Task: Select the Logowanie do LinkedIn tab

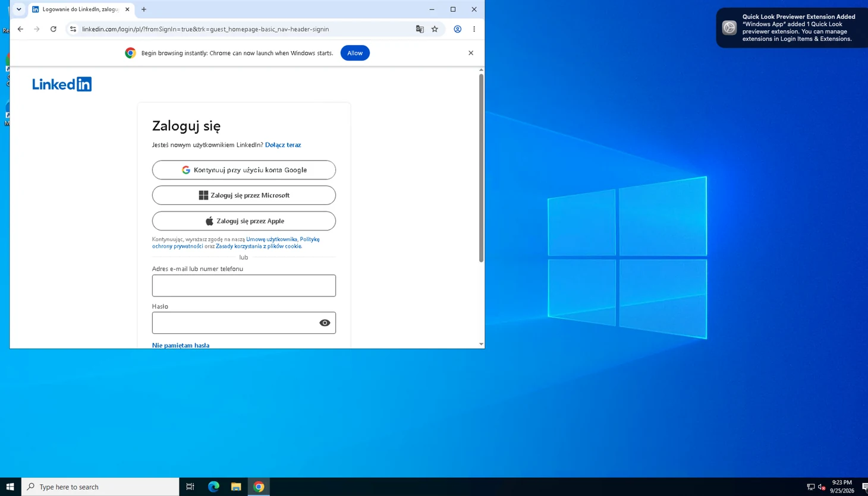Action: [x=81, y=10]
